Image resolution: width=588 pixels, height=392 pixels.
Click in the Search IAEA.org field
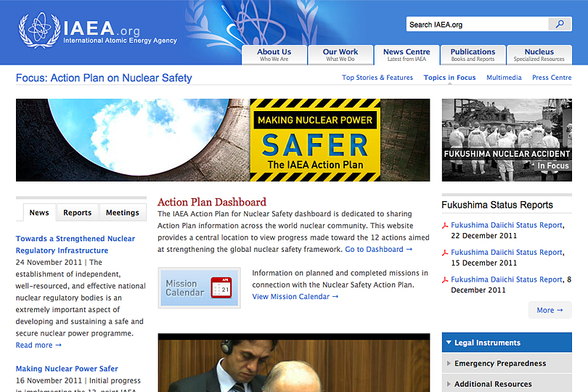(475, 25)
